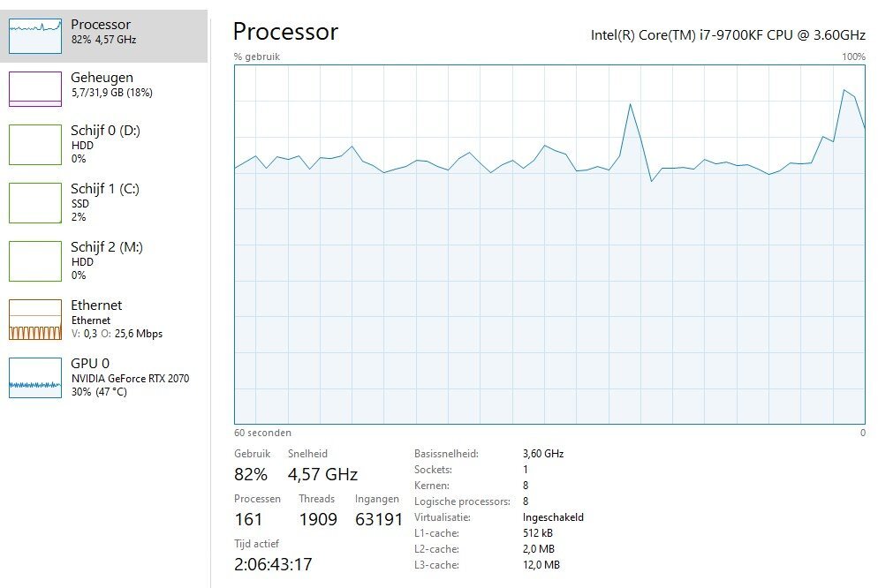The image size is (878, 588).
Task: Click the Tijd actief uptime value
Action: [273, 564]
